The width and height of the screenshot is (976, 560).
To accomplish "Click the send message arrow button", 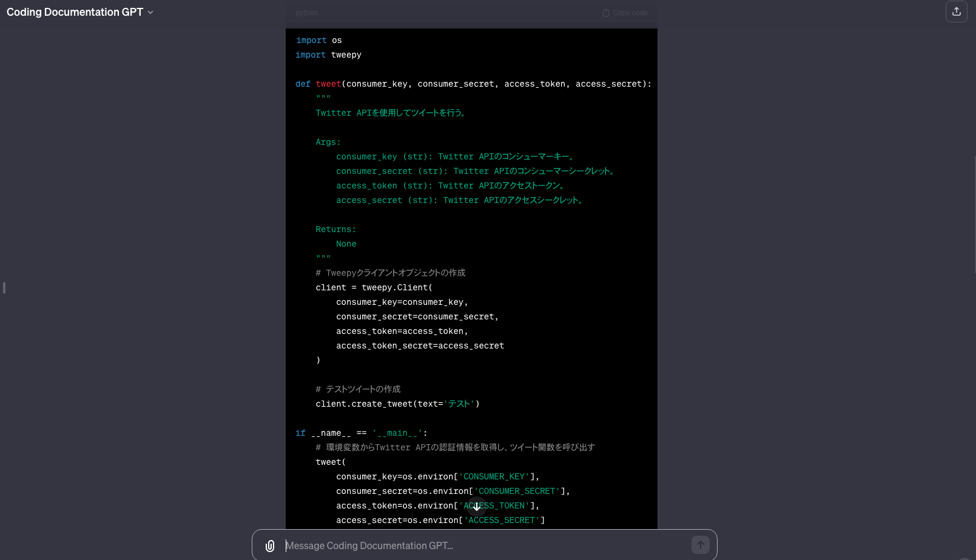I will pyautogui.click(x=701, y=545).
